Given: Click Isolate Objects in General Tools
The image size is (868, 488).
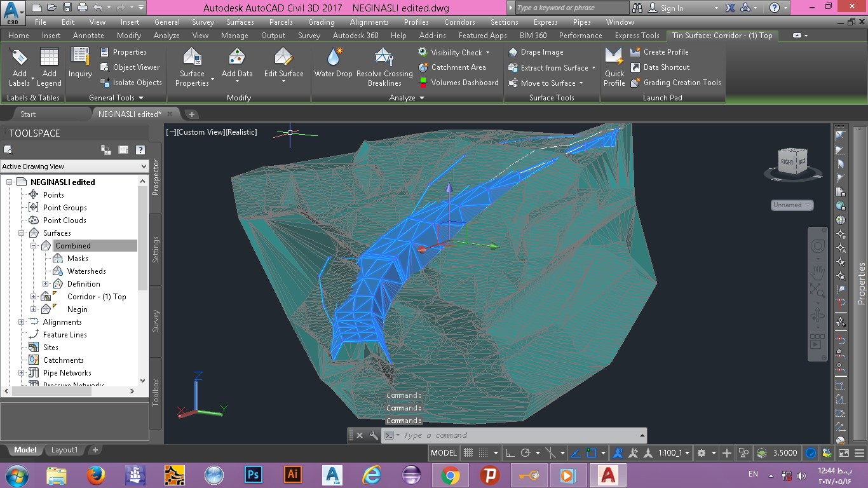Looking at the screenshot, I should point(131,83).
